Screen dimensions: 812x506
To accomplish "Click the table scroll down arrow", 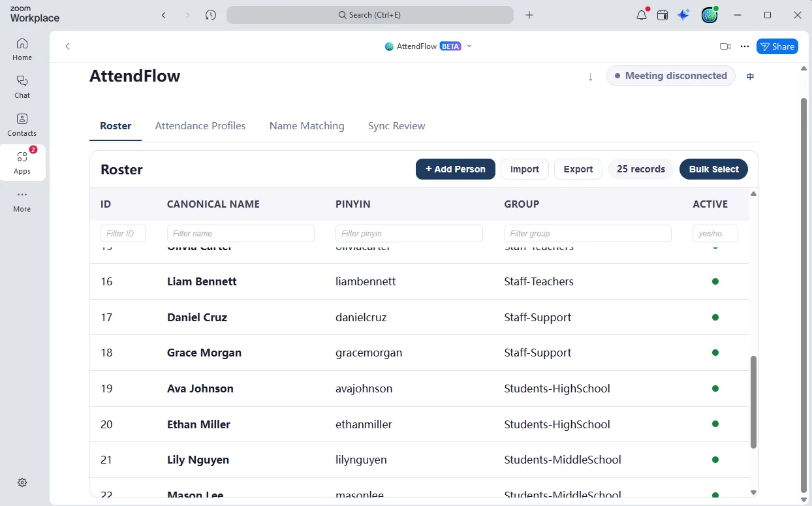I will tap(754, 493).
